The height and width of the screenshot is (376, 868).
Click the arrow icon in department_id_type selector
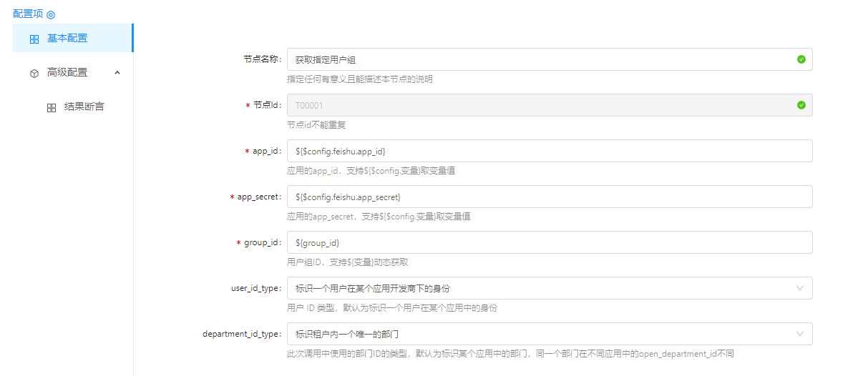click(x=800, y=334)
